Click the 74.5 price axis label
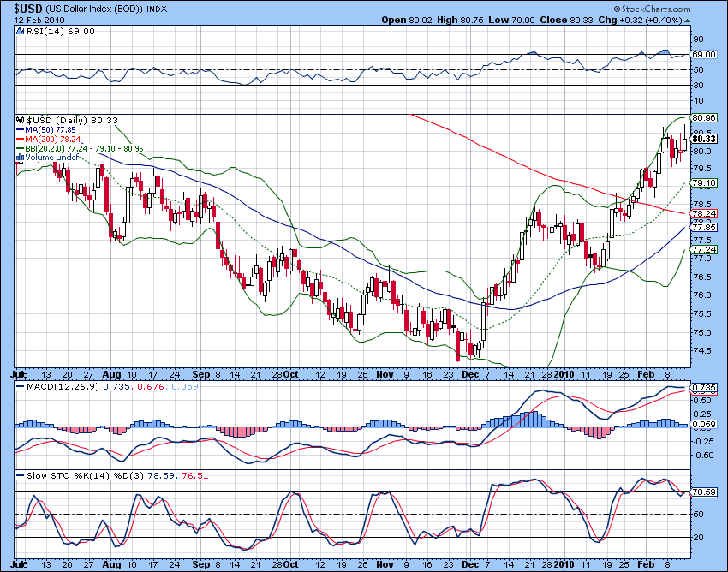The image size is (728, 572). [x=701, y=350]
